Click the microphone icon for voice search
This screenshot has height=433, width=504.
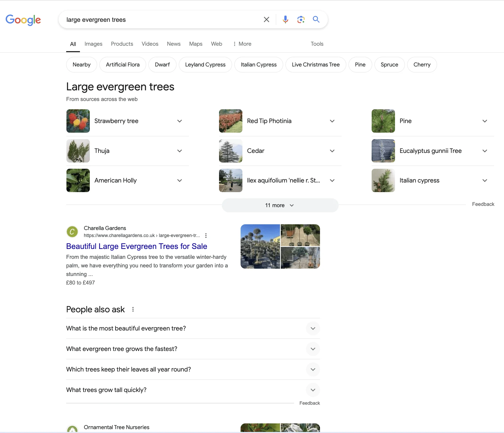pyautogui.click(x=285, y=19)
